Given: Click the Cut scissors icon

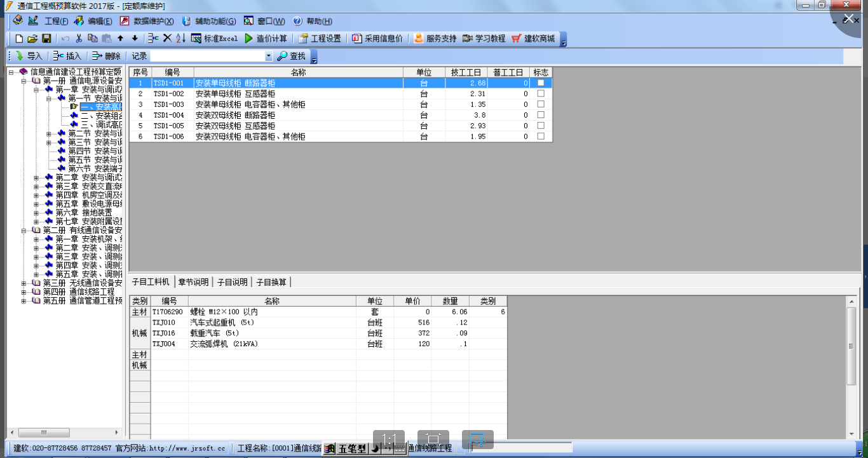Looking at the screenshot, I should [x=79, y=39].
